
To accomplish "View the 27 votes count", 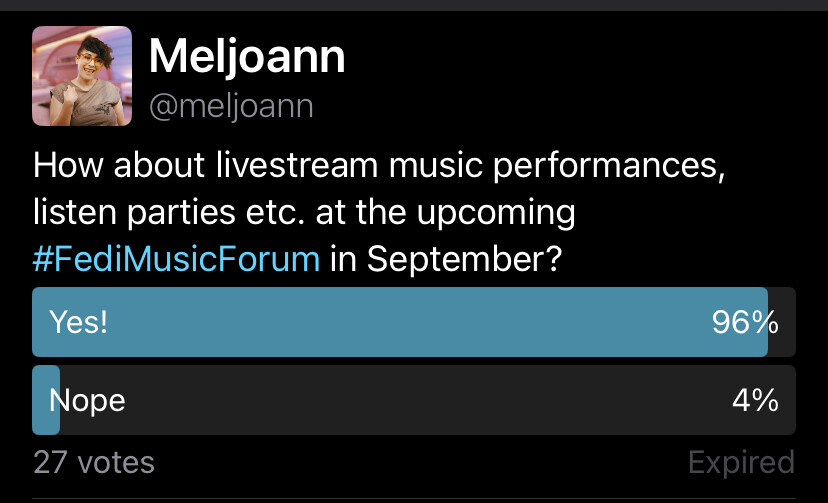I will (94, 462).
